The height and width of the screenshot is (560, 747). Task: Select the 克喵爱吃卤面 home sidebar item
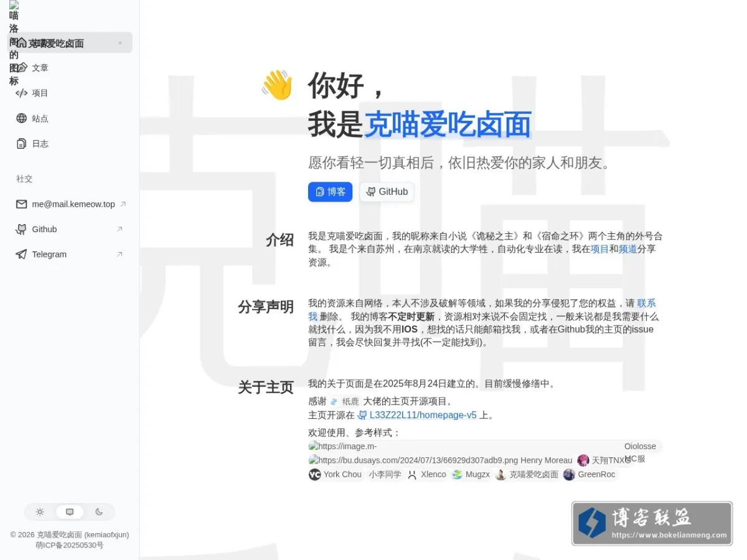pyautogui.click(x=70, y=43)
